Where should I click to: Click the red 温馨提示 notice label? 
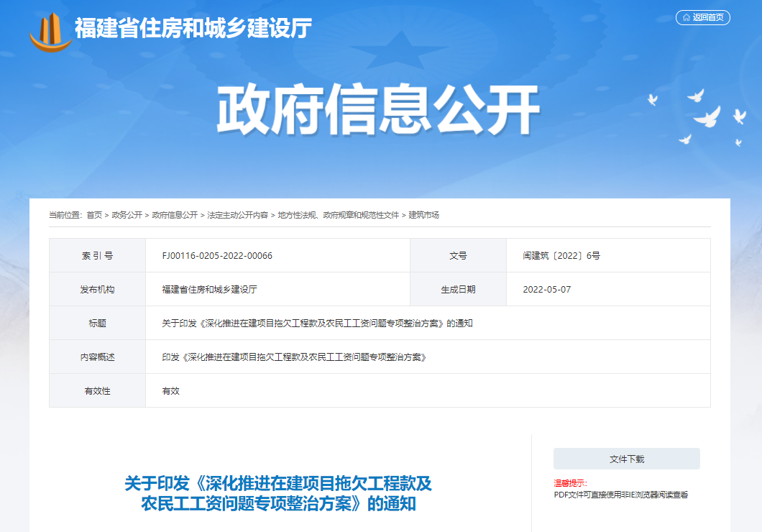click(x=570, y=483)
